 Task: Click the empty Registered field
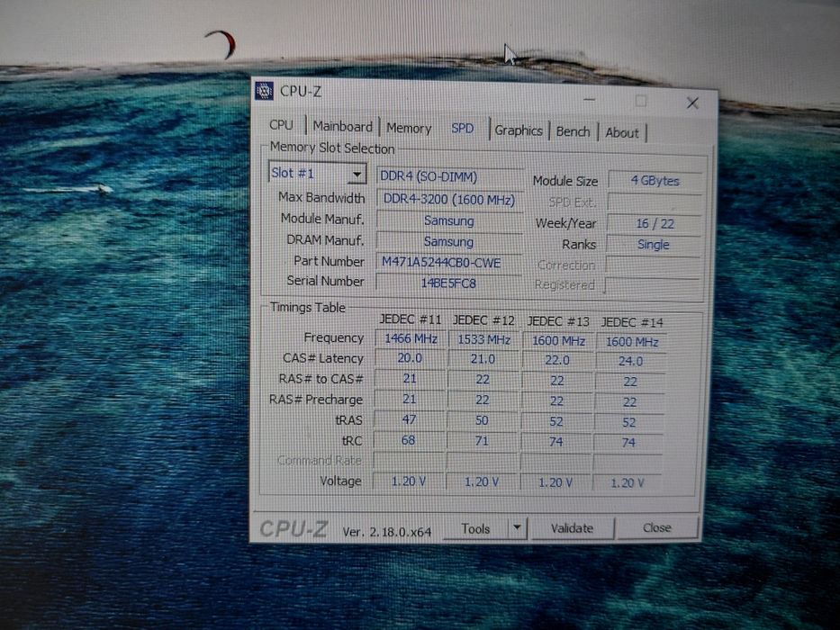coord(652,284)
